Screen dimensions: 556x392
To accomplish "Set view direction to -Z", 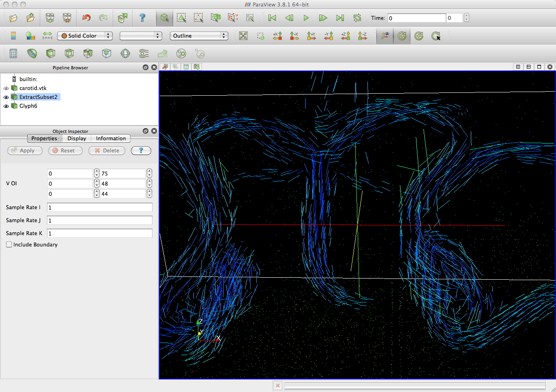I will 363,36.
